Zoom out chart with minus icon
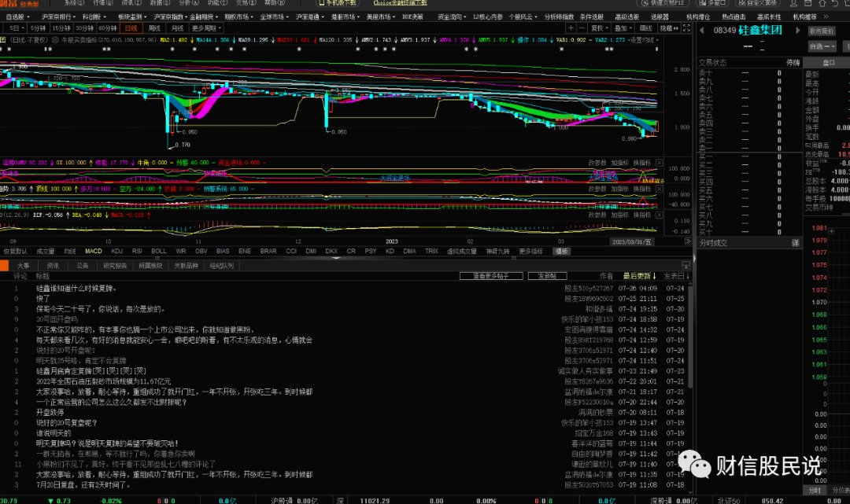Image resolution: width=850 pixels, height=504 pixels. [582, 28]
